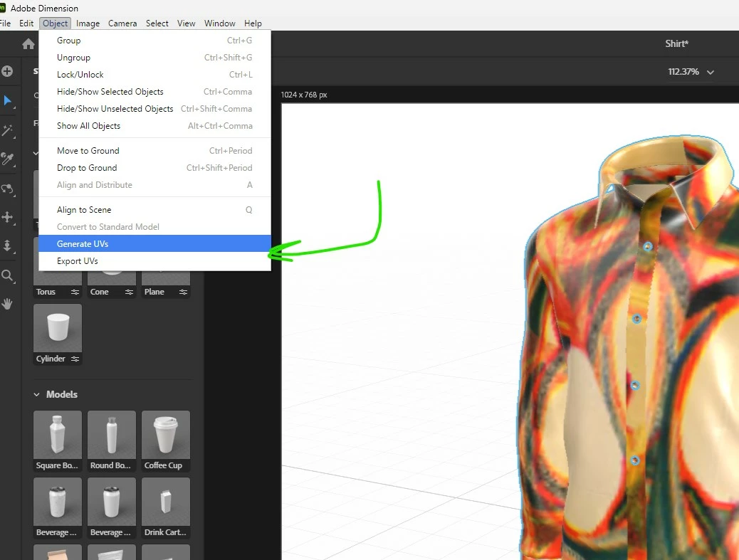739x560 pixels.
Task: Open the Help menu
Action: [253, 23]
